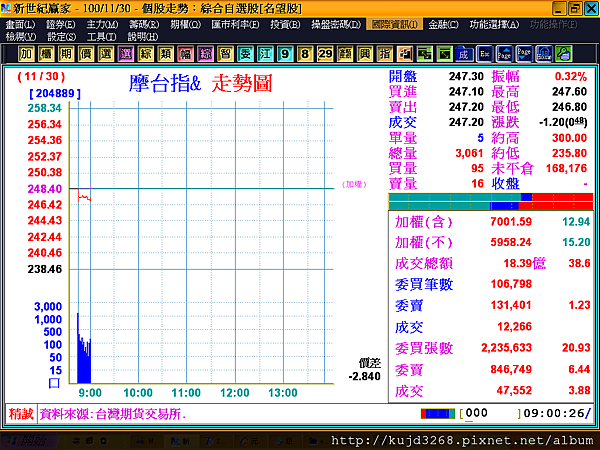Click the 指 (index) toolbar icon
This screenshot has width=600, height=450.
pos(385,54)
